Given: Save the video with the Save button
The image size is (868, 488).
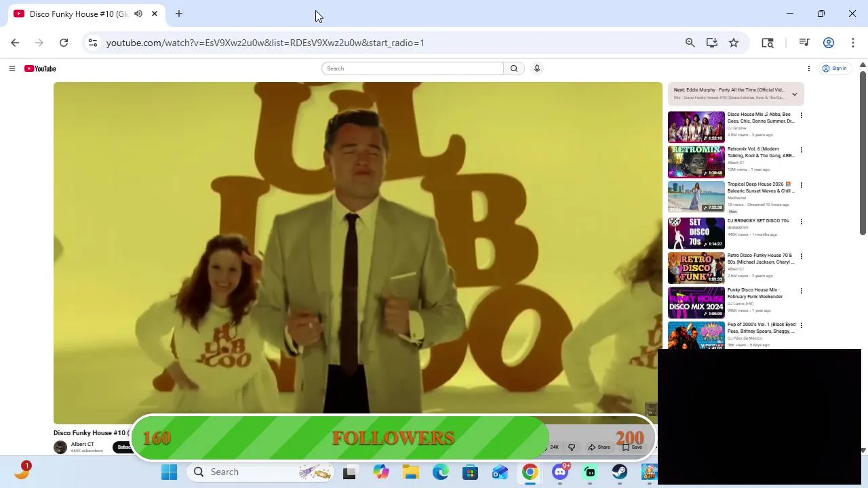Looking at the screenshot, I should [633, 447].
